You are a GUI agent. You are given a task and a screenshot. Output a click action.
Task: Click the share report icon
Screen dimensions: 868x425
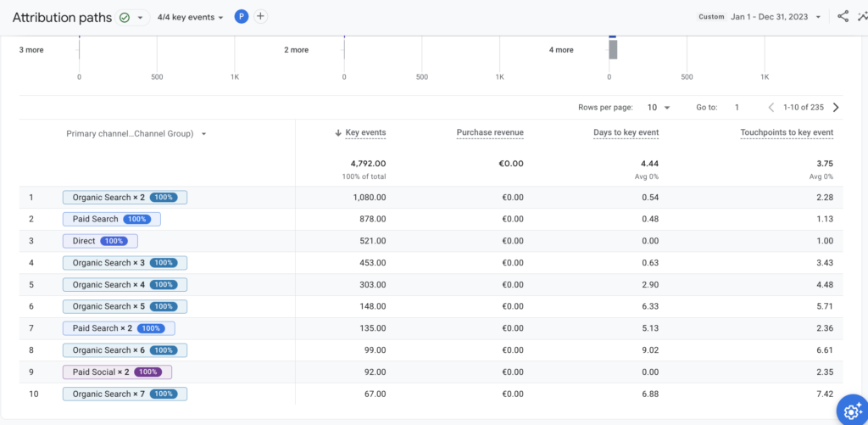(x=843, y=17)
